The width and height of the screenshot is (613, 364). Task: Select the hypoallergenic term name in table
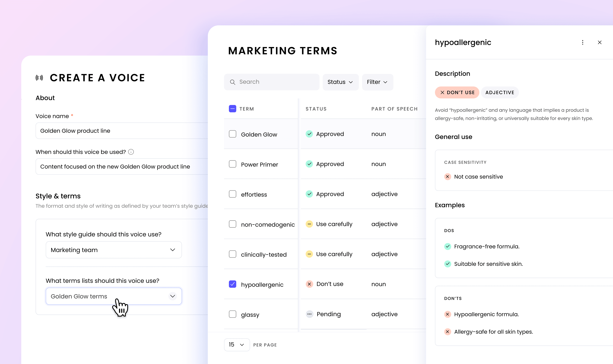262,285
